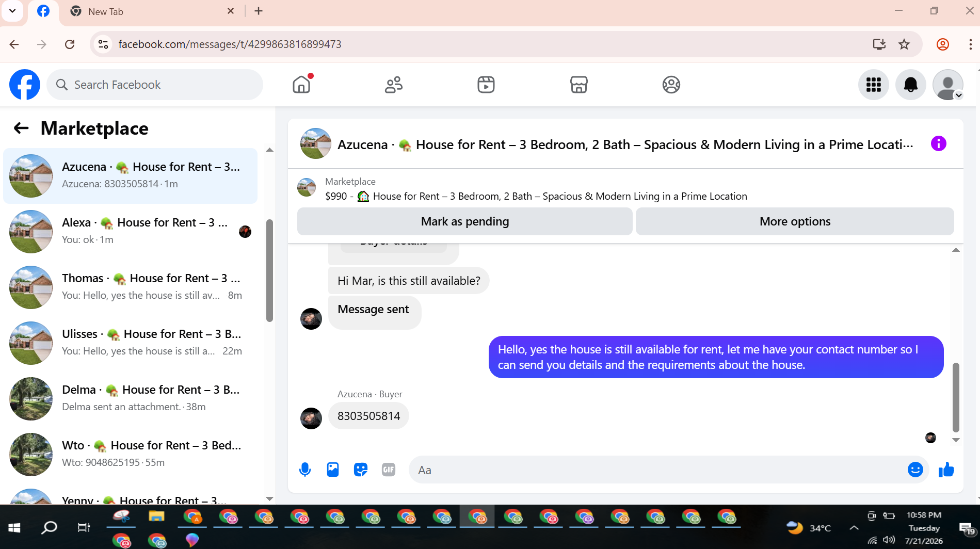The width and height of the screenshot is (980, 549).
Task: Open Task View on the taskbar
Action: [84, 527]
